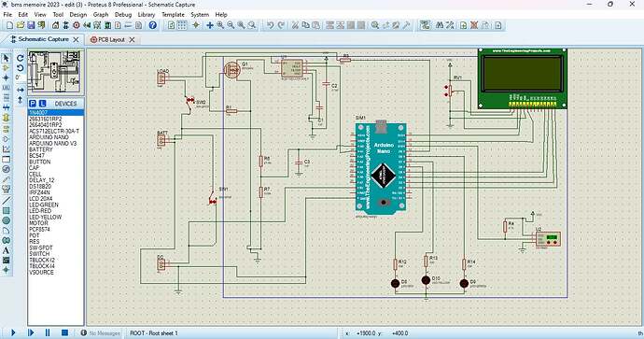Viewport: 644px width, 339px height.
Task: Stop the simulation
Action: [64, 332]
